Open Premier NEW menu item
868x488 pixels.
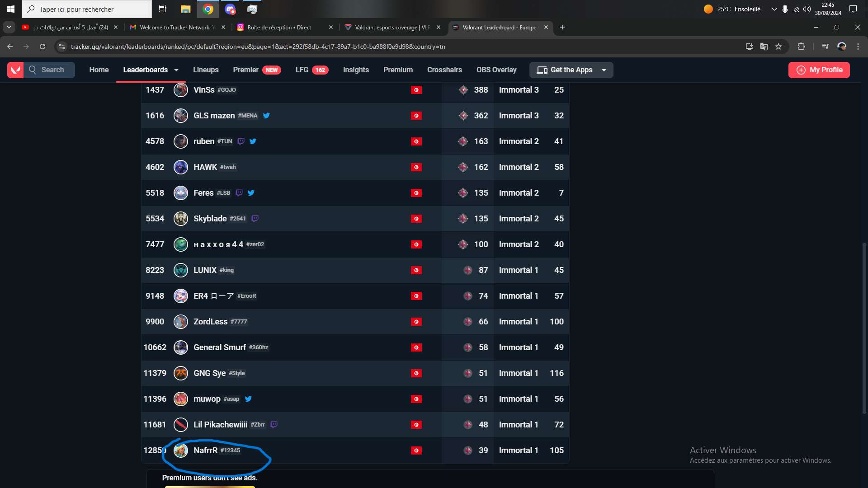click(x=257, y=70)
